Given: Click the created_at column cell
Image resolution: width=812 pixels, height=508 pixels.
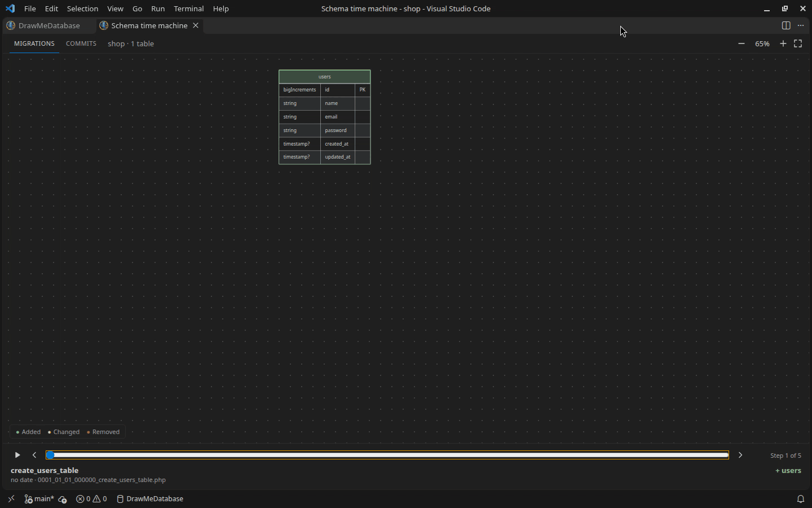Looking at the screenshot, I should coord(338,144).
